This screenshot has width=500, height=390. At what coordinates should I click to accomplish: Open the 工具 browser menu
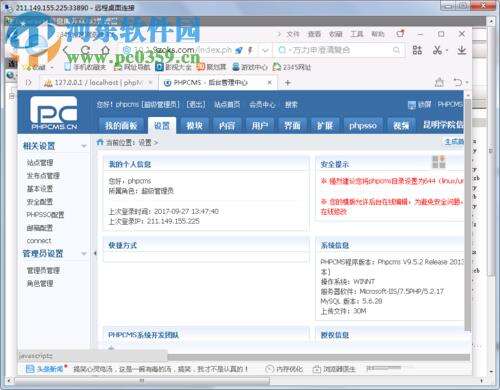point(357,34)
